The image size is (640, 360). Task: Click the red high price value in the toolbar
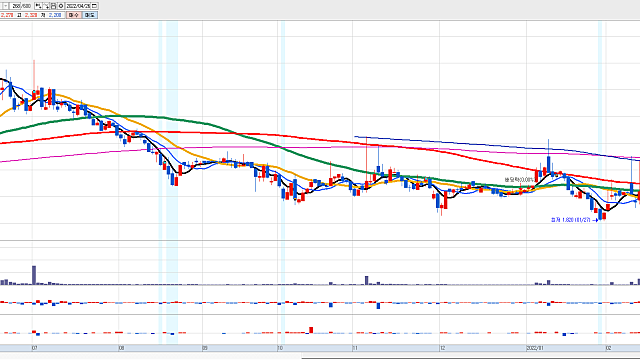31,15
